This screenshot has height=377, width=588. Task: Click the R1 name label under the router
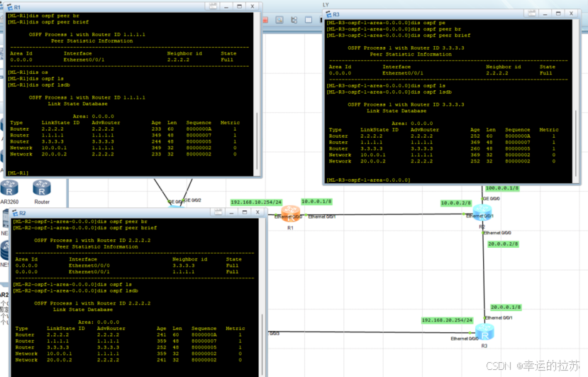pyautogui.click(x=290, y=228)
